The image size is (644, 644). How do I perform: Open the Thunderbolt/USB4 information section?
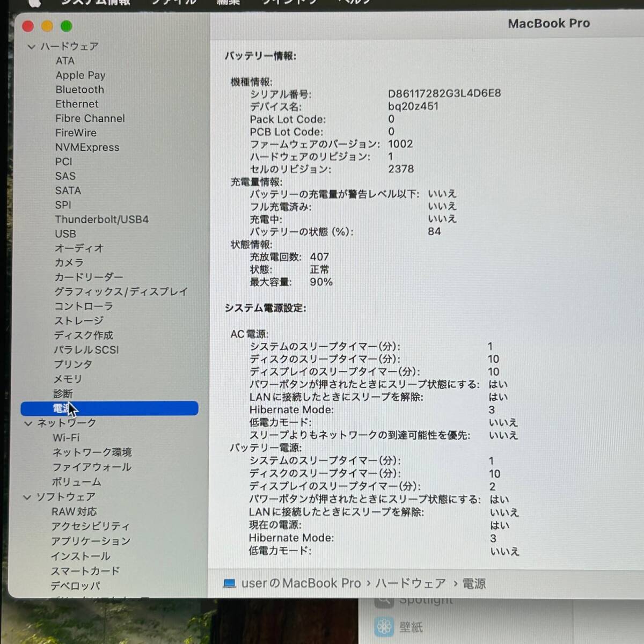(x=103, y=219)
